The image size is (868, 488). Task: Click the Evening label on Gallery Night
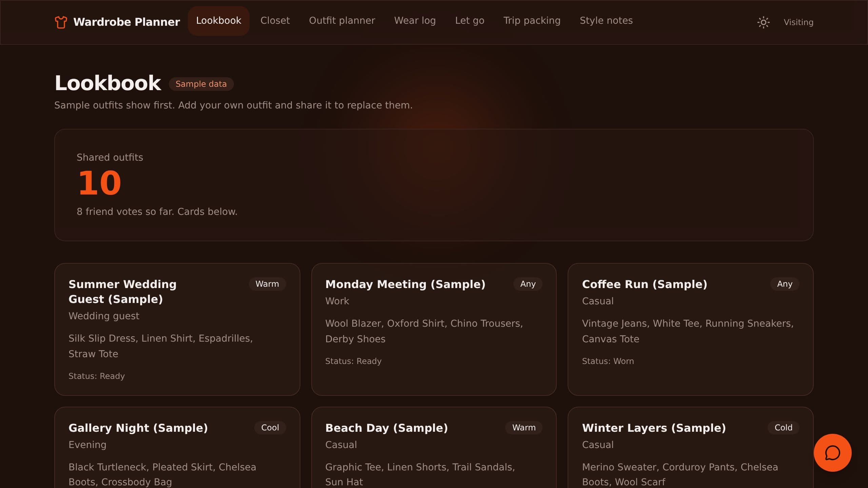coord(87,445)
